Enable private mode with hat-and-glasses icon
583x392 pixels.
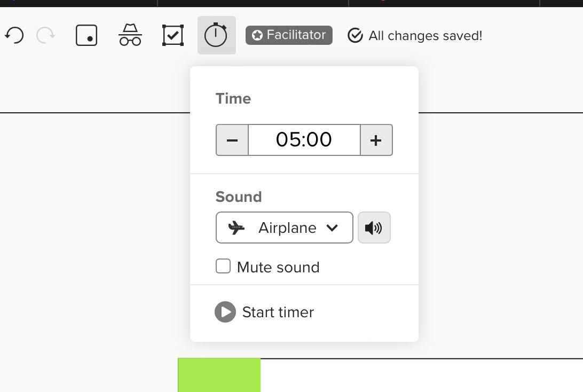pos(130,36)
